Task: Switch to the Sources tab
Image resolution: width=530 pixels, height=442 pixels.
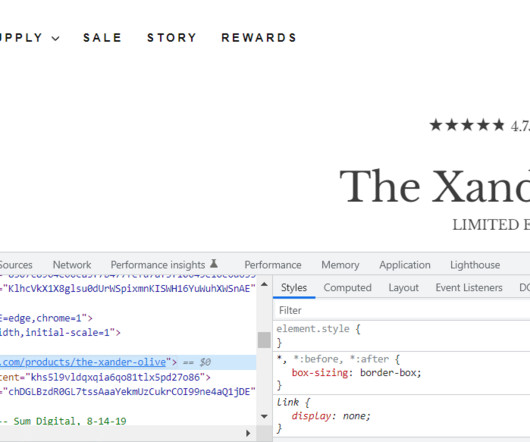Action: (x=16, y=265)
